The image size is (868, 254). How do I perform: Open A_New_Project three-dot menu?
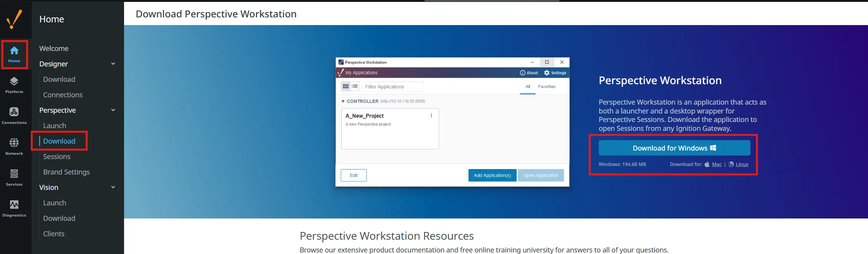pos(431,115)
